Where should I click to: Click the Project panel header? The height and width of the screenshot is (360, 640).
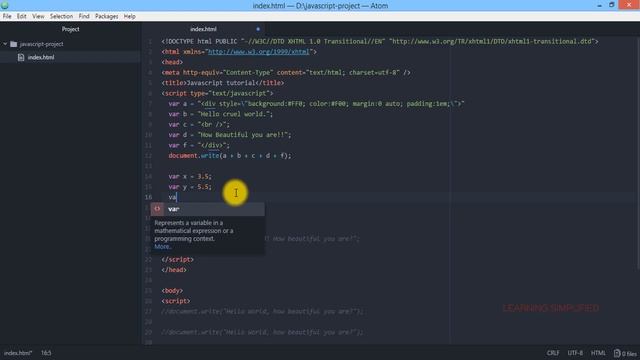[x=70, y=29]
